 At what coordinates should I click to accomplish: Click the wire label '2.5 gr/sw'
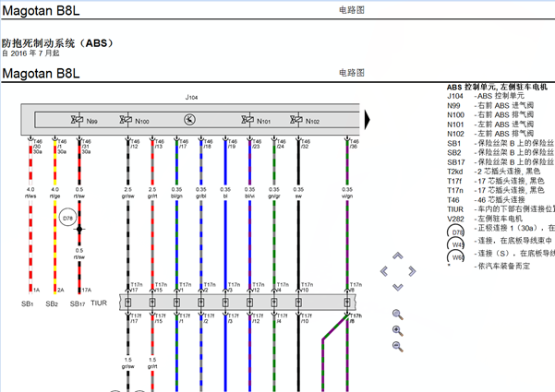[x=127, y=193]
